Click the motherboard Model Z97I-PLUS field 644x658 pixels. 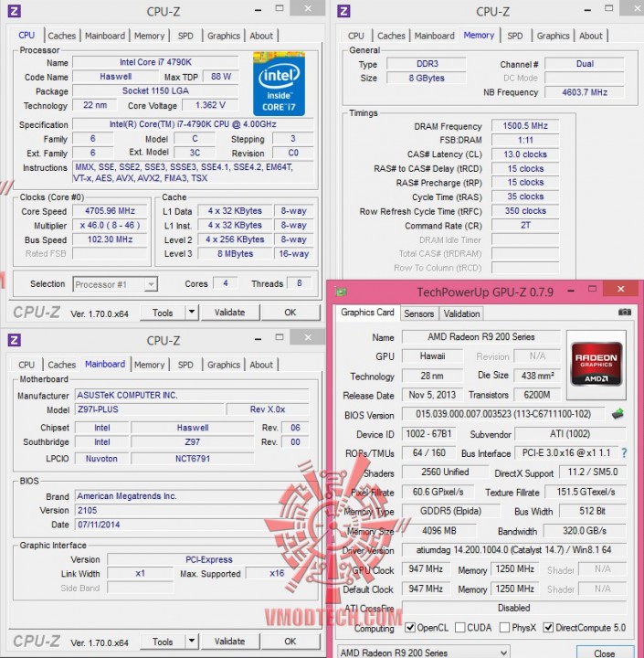pos(150,409)
